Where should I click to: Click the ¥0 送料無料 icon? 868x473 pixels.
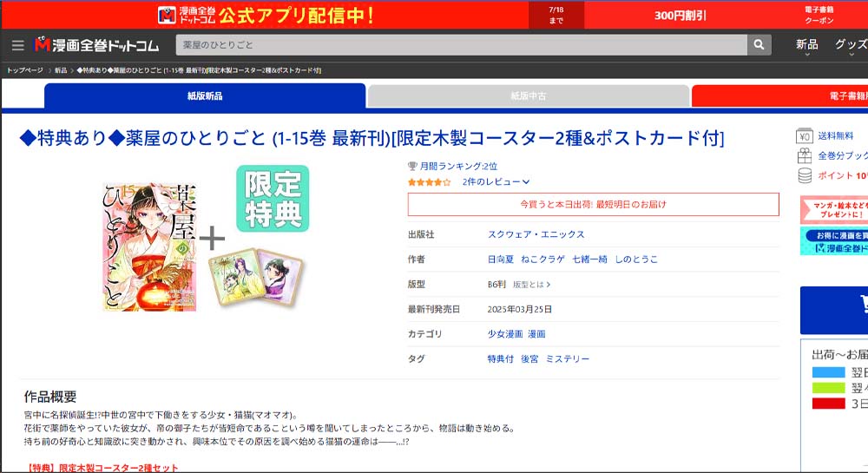coord(805,136)
